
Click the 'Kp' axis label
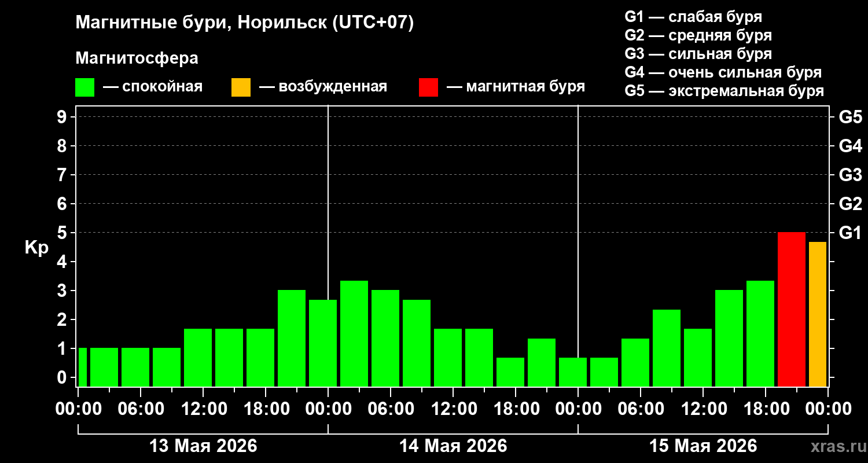[36, 248]
